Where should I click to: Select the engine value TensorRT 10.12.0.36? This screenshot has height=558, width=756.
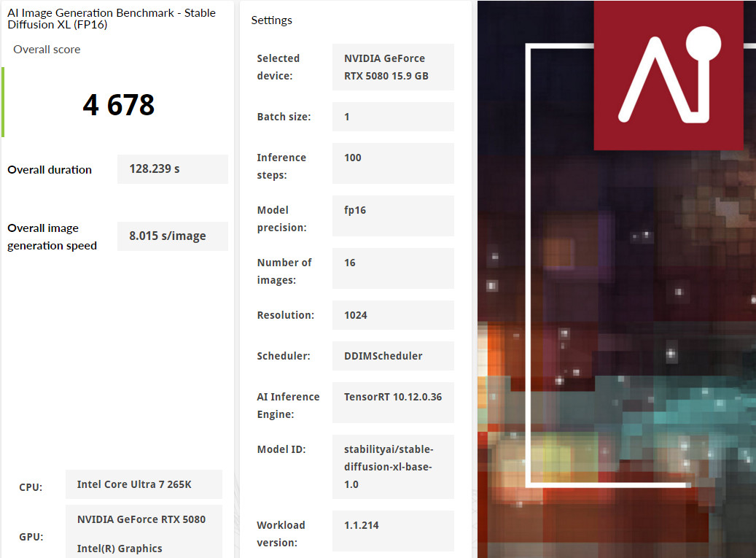tap(393, 397)
